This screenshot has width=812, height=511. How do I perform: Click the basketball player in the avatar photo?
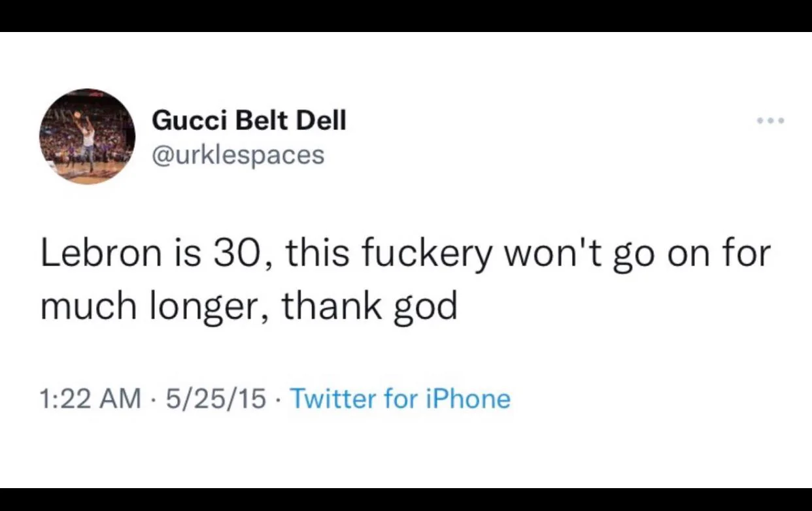(87, 137)
